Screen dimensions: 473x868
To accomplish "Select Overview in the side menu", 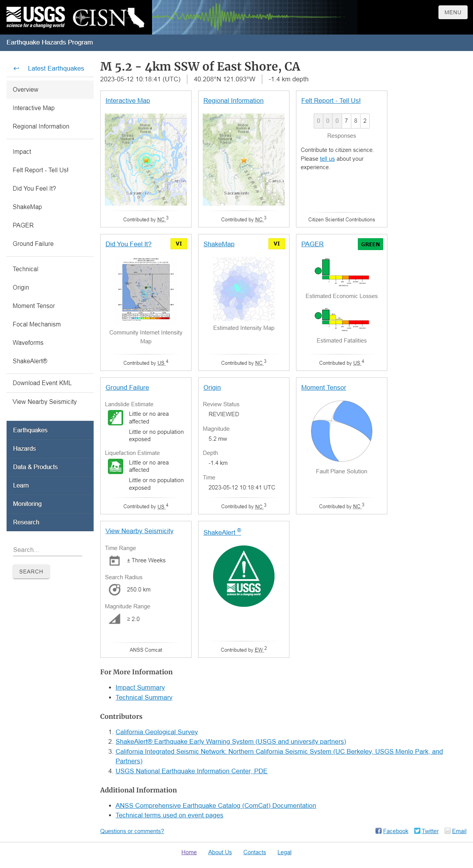I will [50, 89].
